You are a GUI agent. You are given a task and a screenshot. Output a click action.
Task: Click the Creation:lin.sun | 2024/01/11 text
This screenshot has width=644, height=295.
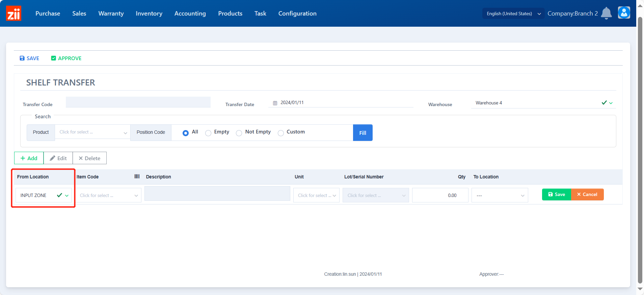click(353, 274)
